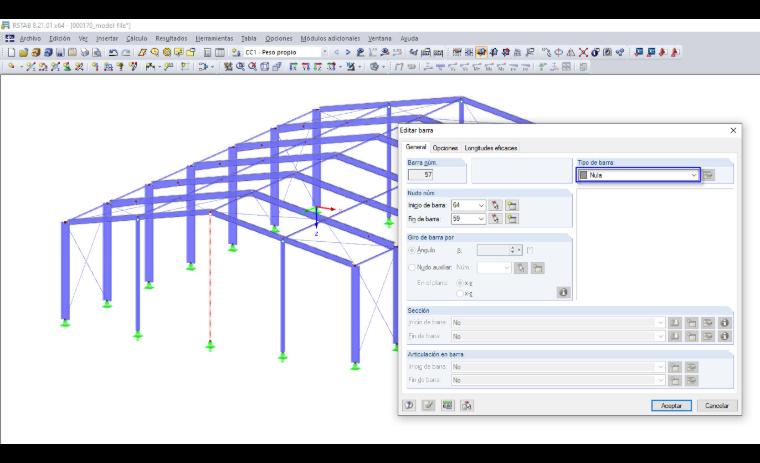Click the edit bar type icon beside Nula
The height and width of the screenshot is (463, 760).
[708, 175]
